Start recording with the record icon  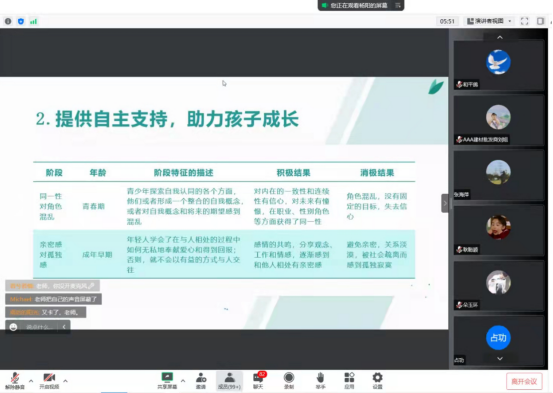289,380
